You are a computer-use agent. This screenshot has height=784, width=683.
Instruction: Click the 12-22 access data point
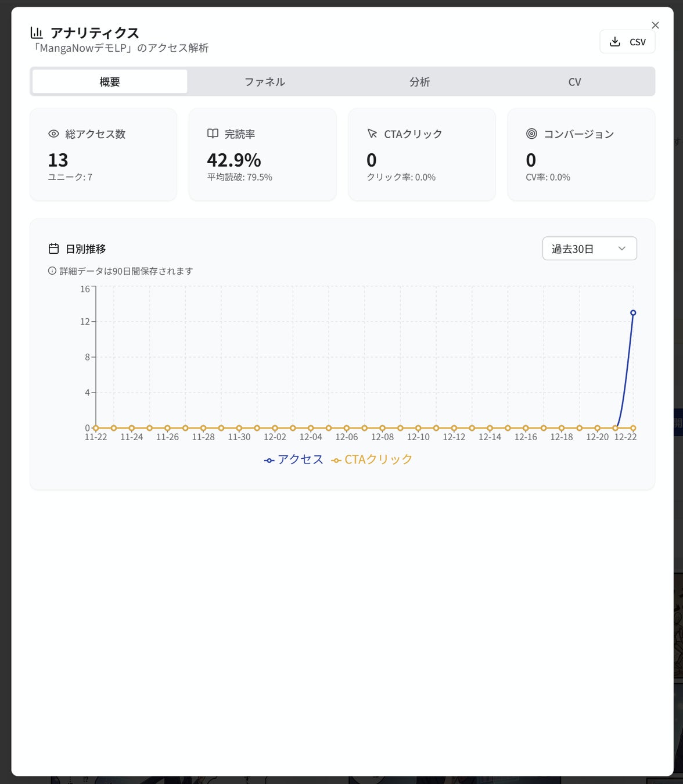633,313
